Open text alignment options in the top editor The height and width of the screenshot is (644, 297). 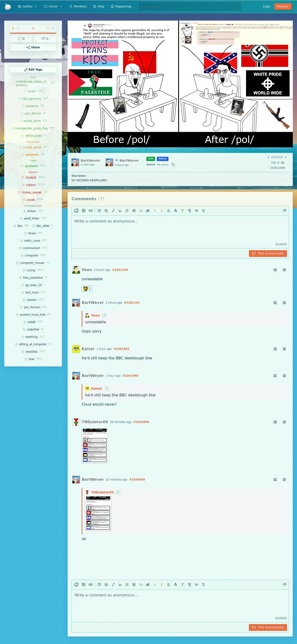(x=168, y=211)
